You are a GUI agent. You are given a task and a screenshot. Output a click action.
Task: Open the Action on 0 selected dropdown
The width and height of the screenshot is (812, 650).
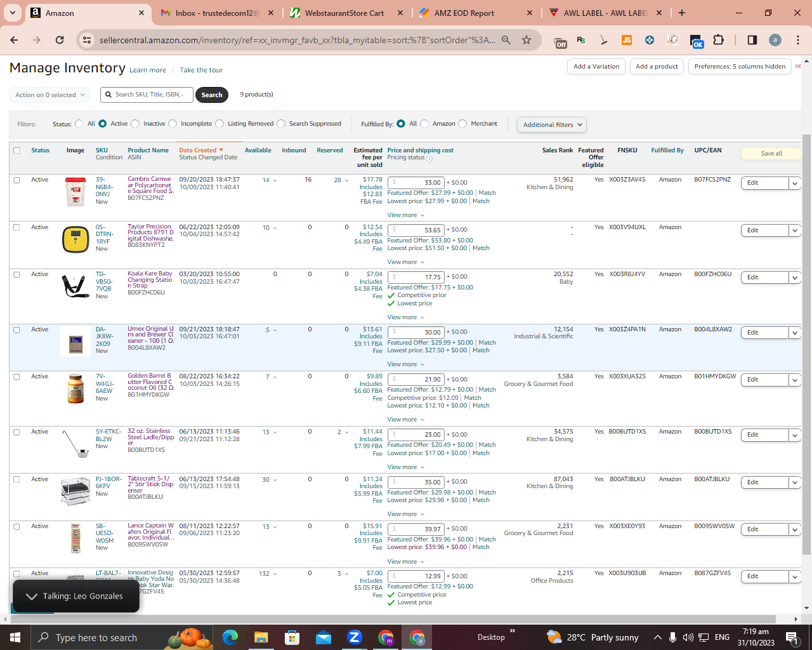(49, 95)
